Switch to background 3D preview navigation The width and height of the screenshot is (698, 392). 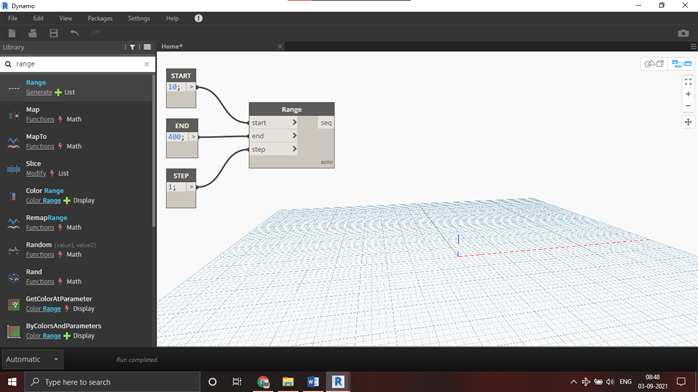(x=654, y=64)
